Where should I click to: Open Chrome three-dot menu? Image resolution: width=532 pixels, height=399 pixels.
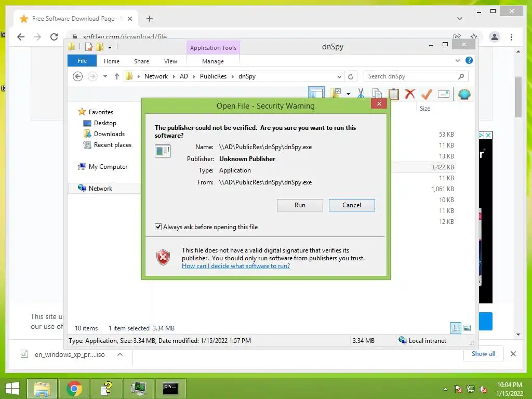511,37
